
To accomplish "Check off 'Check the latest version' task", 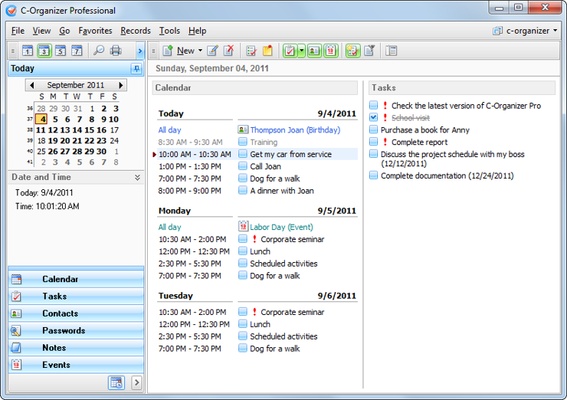I will (374, 105).
